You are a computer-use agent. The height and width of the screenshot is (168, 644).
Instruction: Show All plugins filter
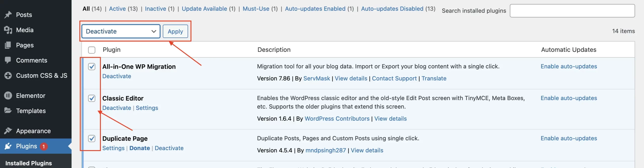point(86,9)
